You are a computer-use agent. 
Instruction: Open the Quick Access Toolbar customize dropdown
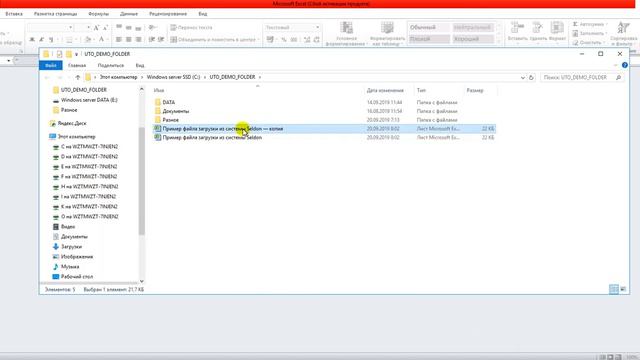(x=76, y=54)
